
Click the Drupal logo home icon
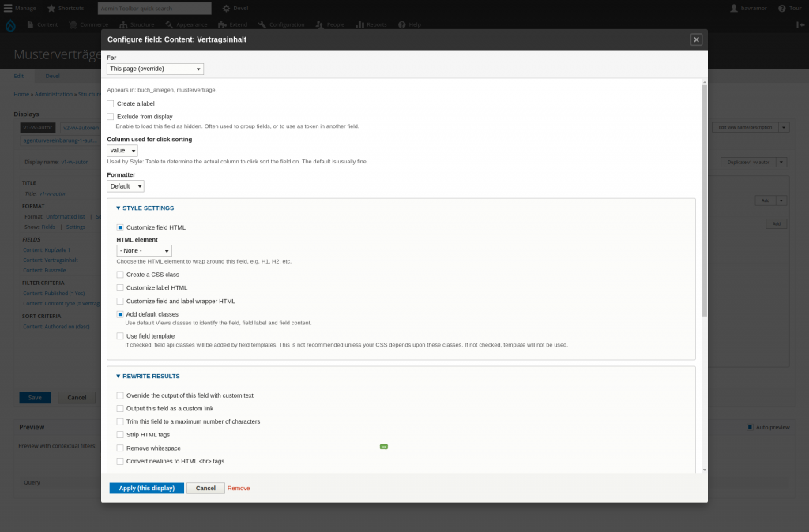10,24
